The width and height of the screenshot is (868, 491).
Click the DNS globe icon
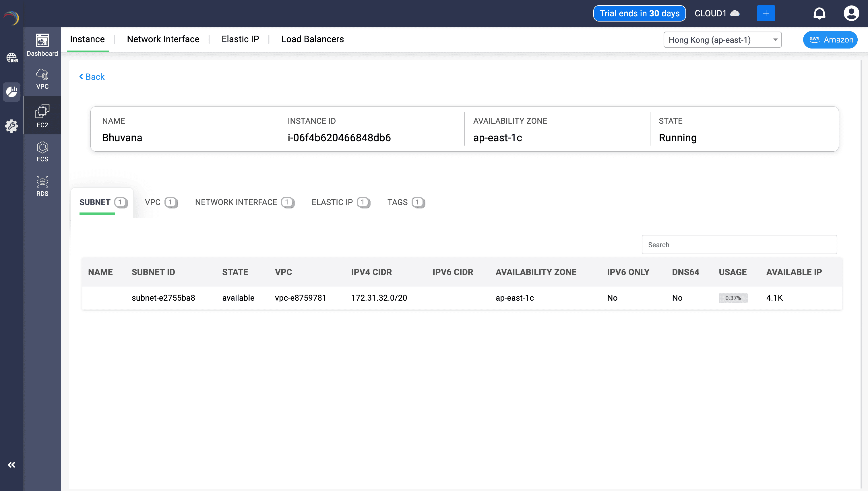(x=12, y=58)
